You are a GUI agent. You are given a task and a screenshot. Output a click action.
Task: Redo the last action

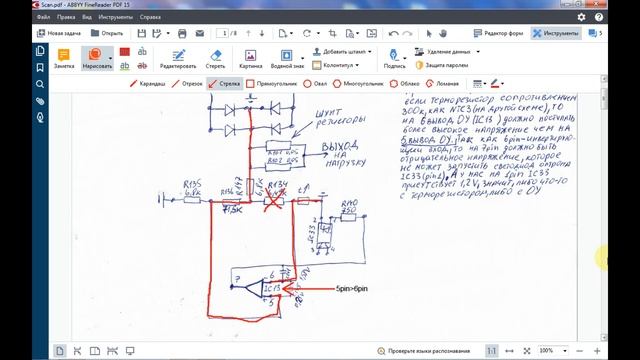(407, 33)
